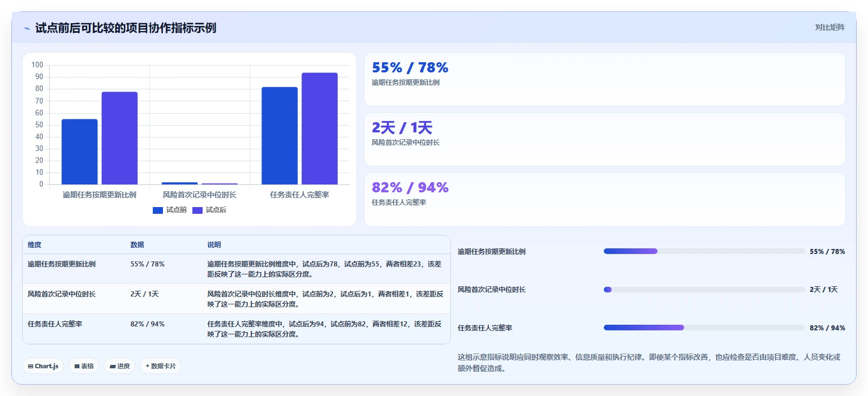Click the description mentioning 两者相差12
The image size is (868, 396).
324,329
